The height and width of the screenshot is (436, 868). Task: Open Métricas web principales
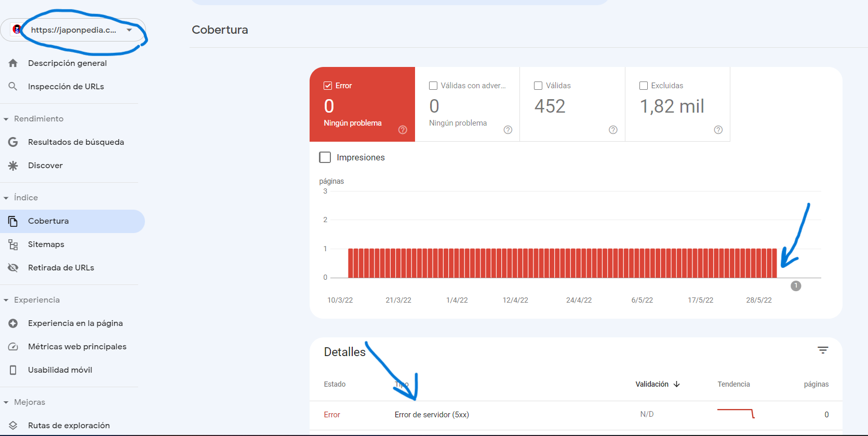point(77,346)
